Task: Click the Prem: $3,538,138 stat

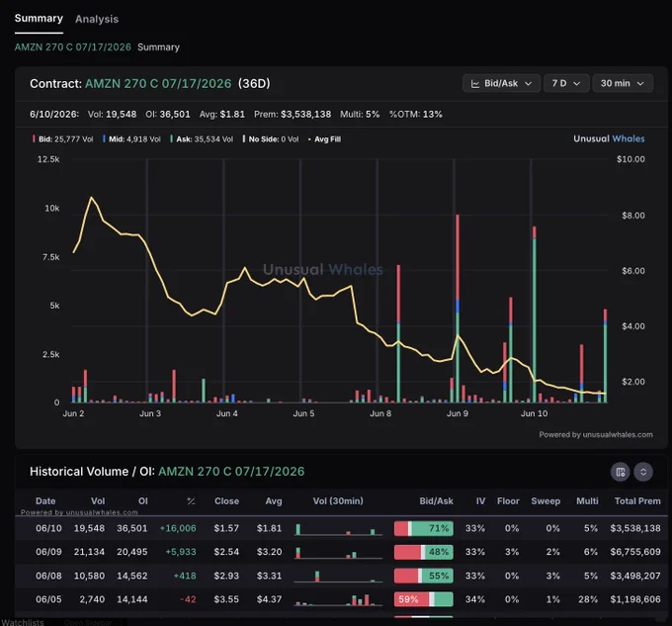Action: tap(293, 114)
